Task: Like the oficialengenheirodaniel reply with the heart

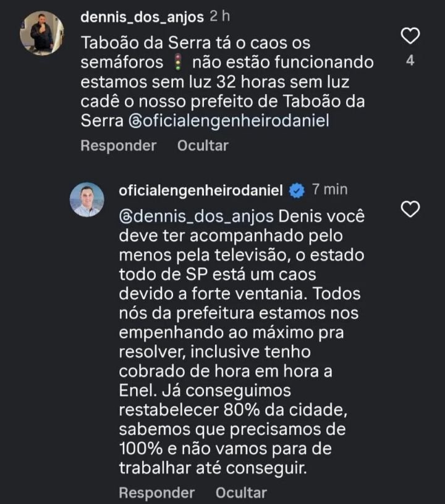Action: (410, 210)
